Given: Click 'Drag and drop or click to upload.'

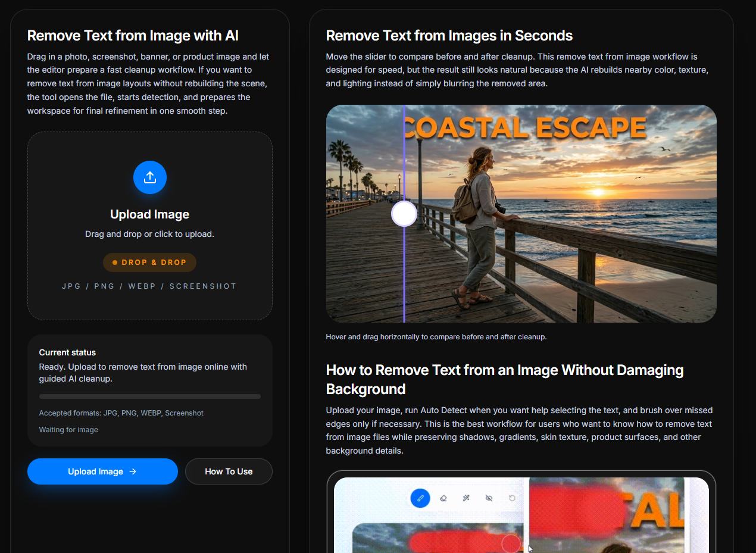Looking at the screenshot, I should [150, 234].
